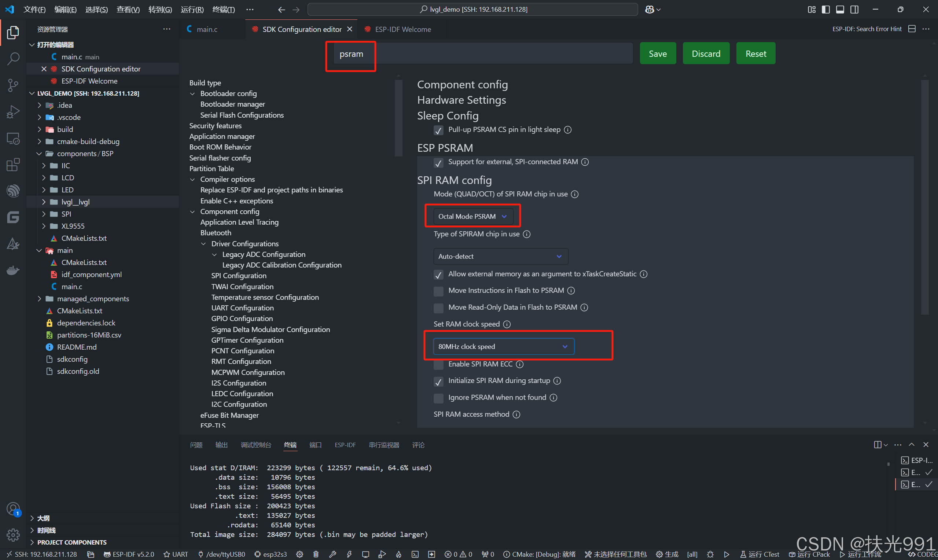This screenshot has height=560, width=938.
Task: Open the 运行(R) menu
Action: pyautogui.click(x=192, y=10)
